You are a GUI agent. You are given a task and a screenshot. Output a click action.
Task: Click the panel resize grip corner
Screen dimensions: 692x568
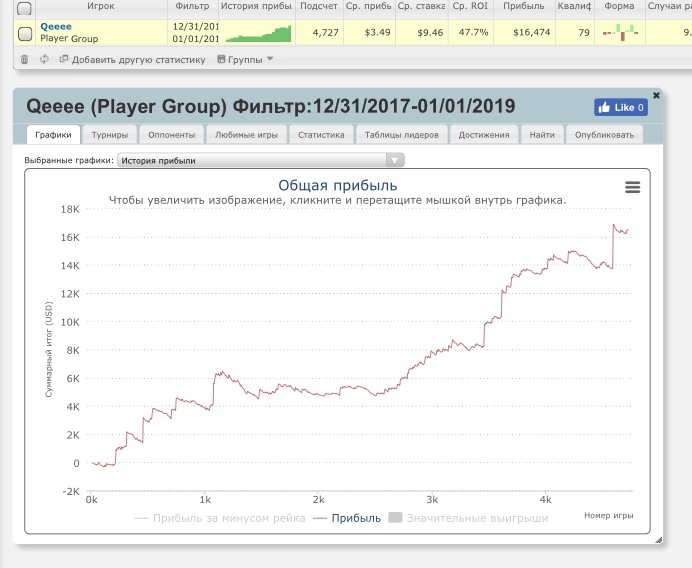point(658,539)
